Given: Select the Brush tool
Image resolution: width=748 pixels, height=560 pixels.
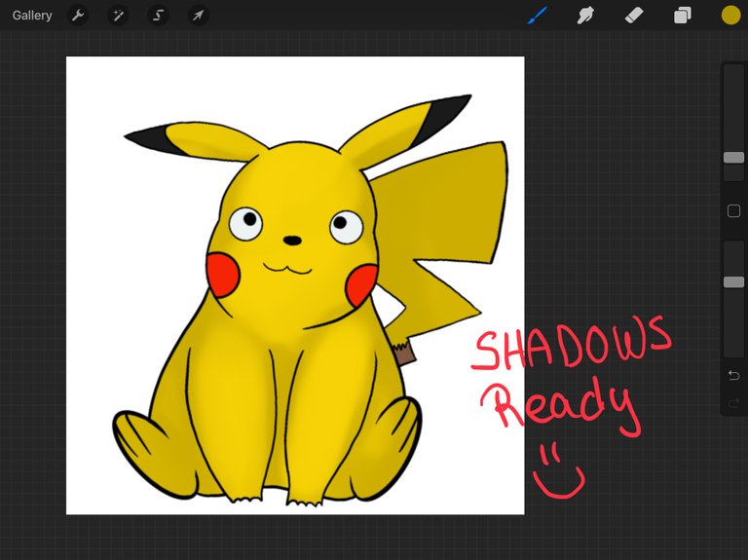Looking at the screenshot, I should (x=538, y=16).
